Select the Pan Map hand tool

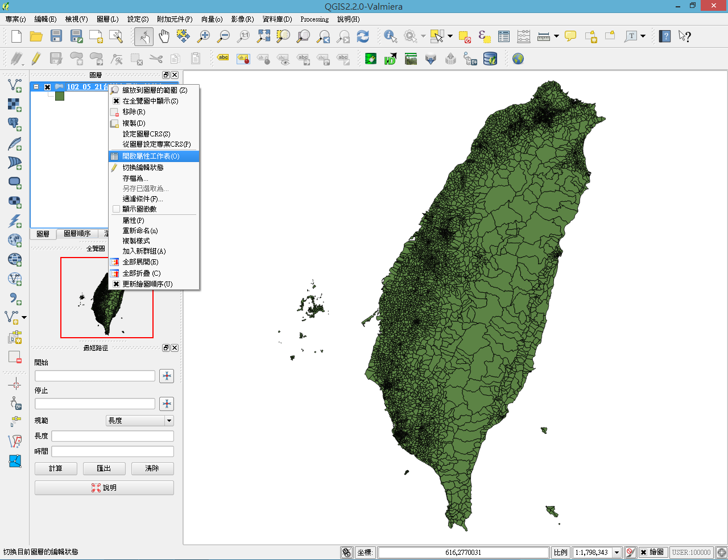tap(164, 36)
